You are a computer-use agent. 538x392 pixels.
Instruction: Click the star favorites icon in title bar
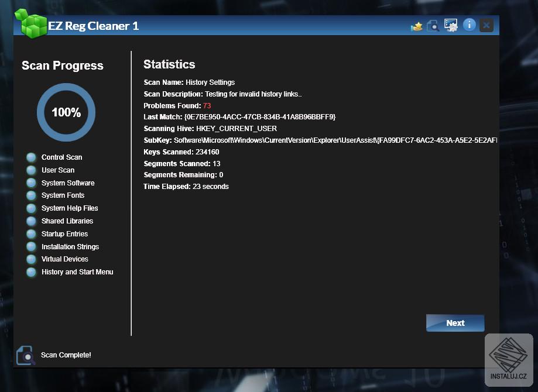pyautogui.click(x=417, y=26)
